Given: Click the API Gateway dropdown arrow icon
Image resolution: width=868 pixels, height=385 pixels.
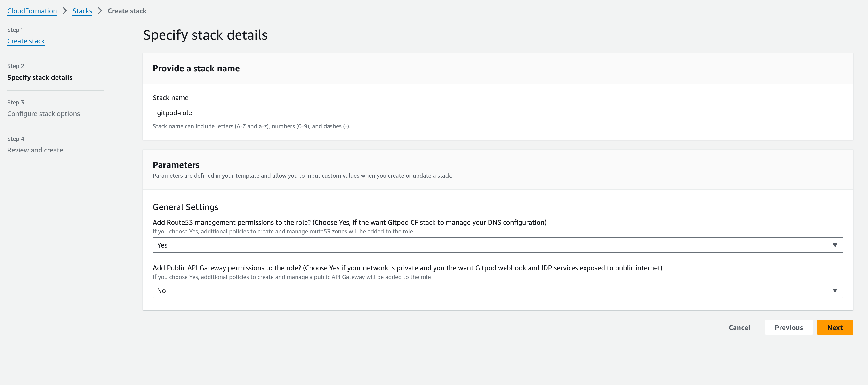Looking at the screenshot, I should [x=835, y=290].
